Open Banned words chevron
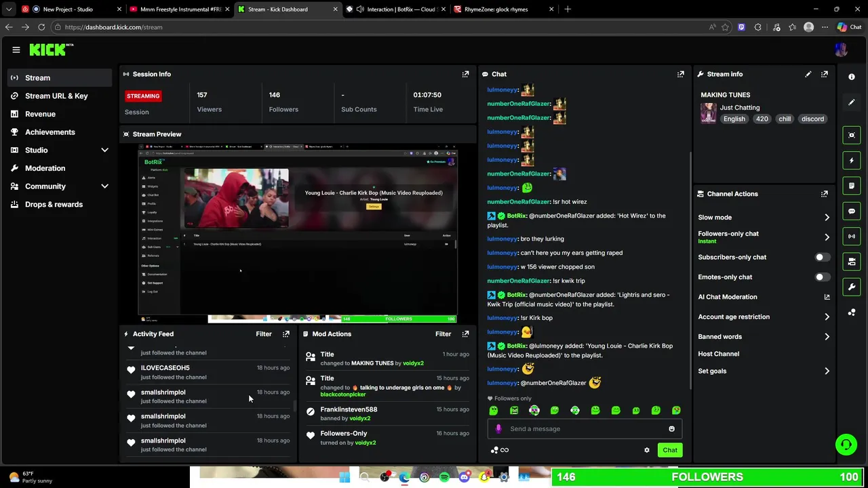Image resolution: width=868 pixels, height=488 pixels. (x=827, y=336)
